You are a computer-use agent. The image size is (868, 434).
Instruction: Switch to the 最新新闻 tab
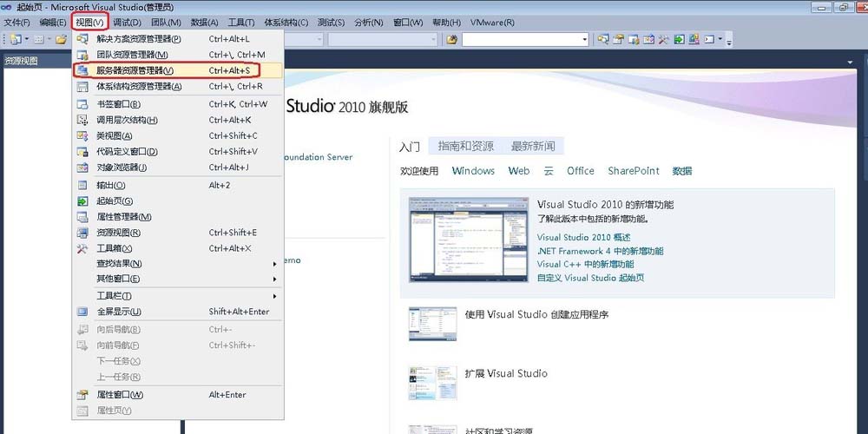[x=533, y=146]
